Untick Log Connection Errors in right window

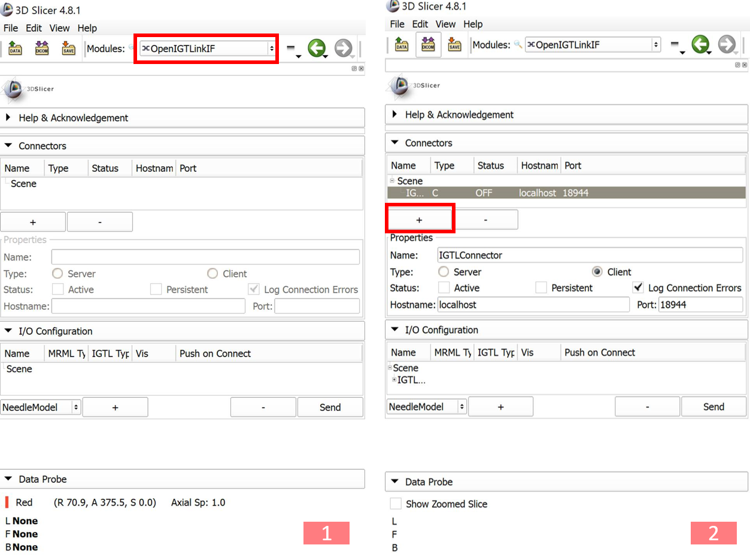(x=639, y=288)
